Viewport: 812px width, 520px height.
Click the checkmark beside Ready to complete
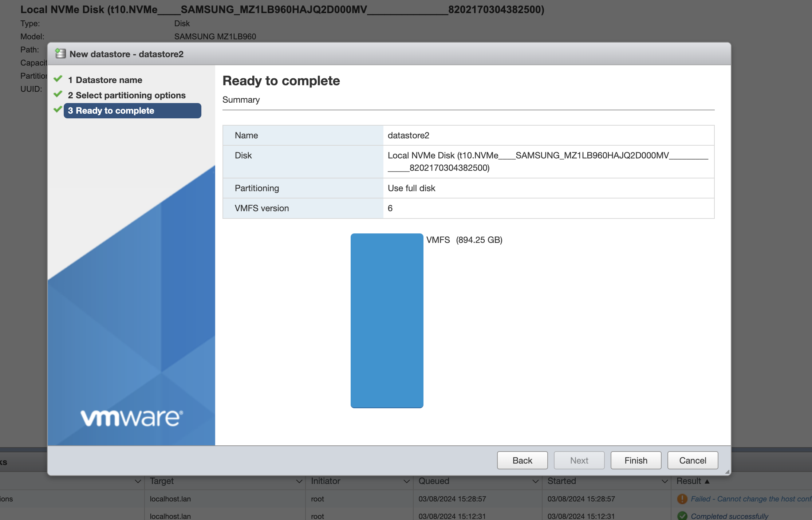(58, 110)
